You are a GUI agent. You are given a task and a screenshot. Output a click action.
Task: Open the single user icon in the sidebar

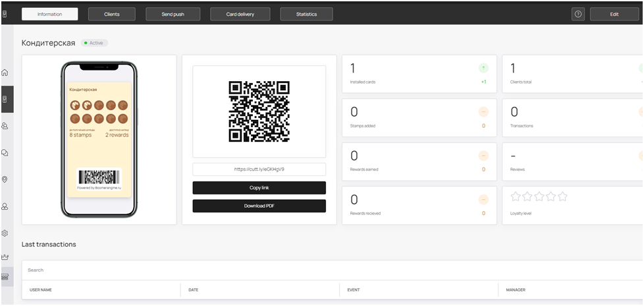click(5, 206)
